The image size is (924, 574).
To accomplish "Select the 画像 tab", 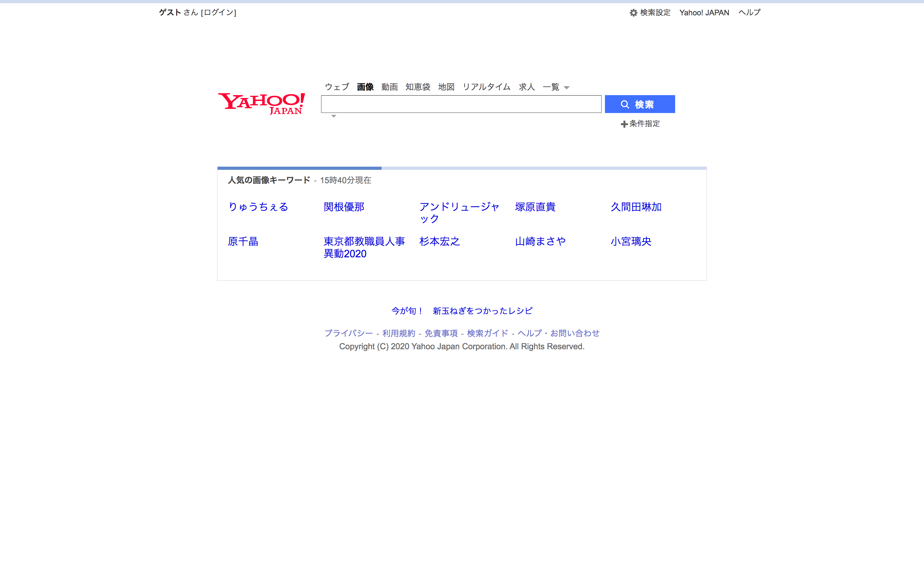I will pyautogui.click(x=365, y=87).
